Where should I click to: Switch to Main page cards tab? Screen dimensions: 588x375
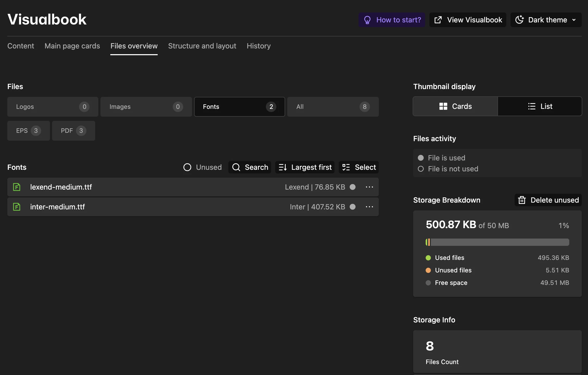(72, 46)
